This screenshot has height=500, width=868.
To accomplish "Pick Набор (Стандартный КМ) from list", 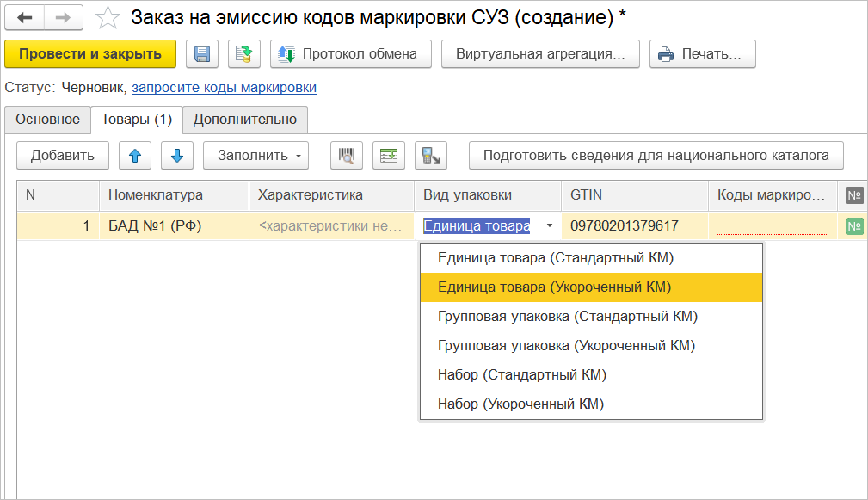I will click(521, 375).
